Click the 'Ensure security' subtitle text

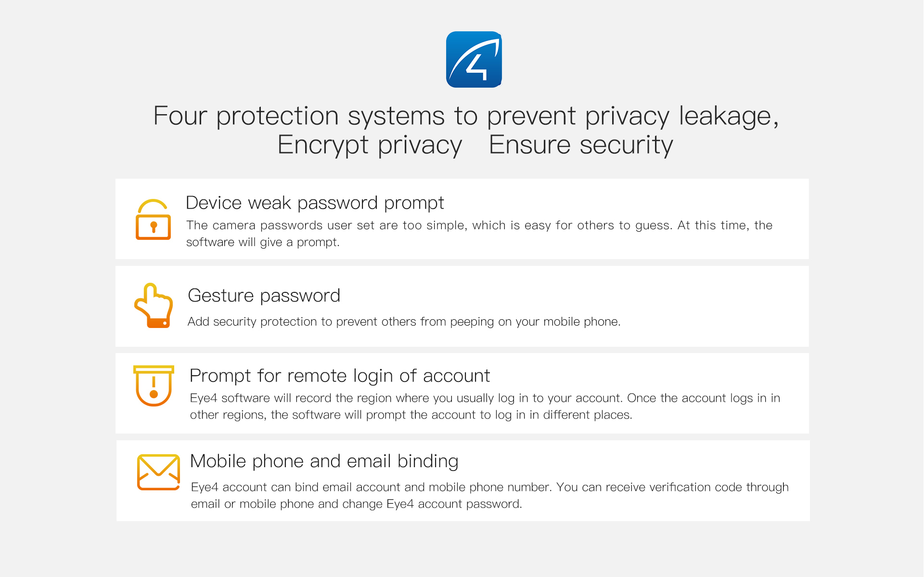(581, 145)
